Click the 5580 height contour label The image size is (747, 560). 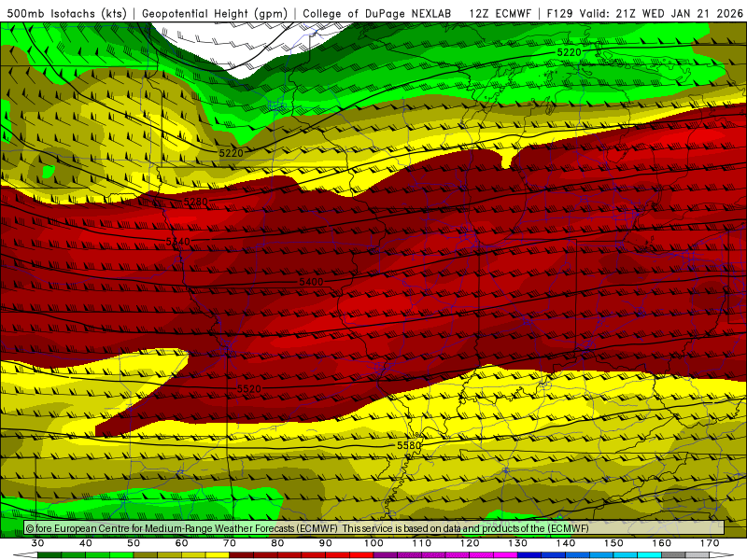409,445
